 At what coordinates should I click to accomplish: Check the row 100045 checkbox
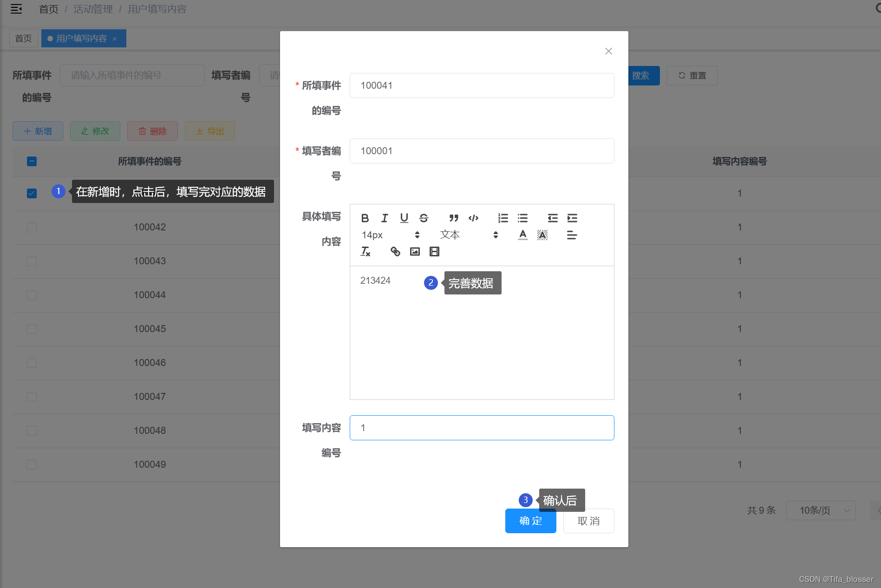pyautogui.click(x=32, y=329)
